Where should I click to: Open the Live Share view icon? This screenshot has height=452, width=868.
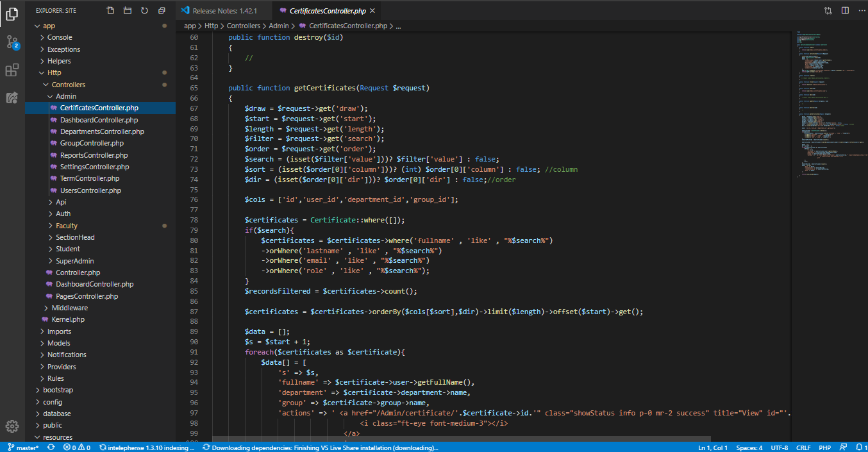pos(12,97)
